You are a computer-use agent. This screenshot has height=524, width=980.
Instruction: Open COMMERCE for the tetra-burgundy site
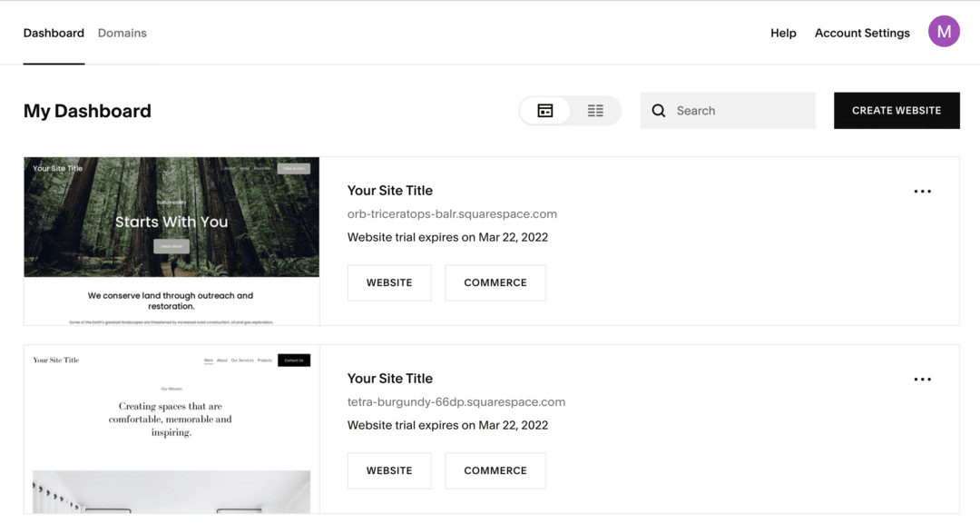pyautogui.click(x=495, y=470)
